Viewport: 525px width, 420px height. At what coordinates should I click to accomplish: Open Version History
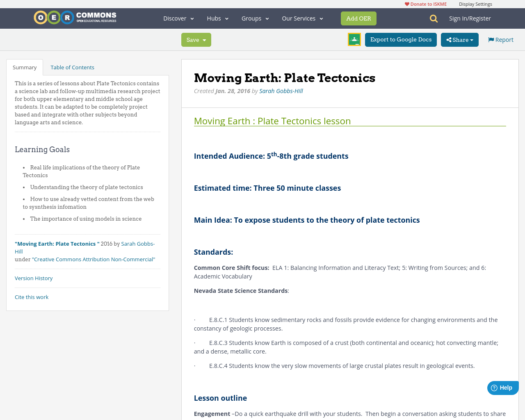click(34, 278)
